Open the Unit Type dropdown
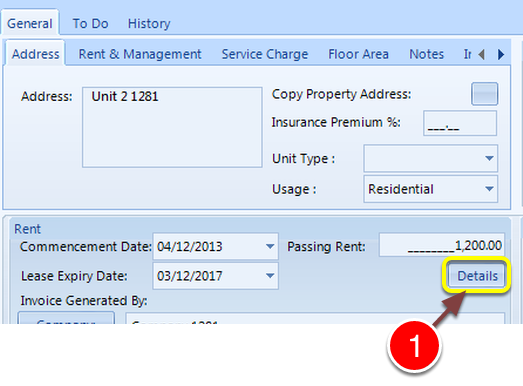 click(x=489, y=158)
